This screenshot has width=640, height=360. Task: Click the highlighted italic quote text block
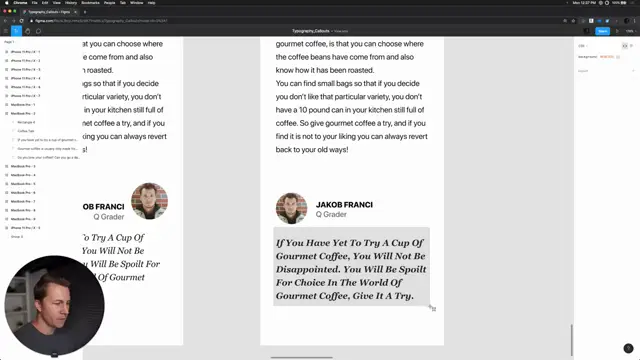click(351, 267)
